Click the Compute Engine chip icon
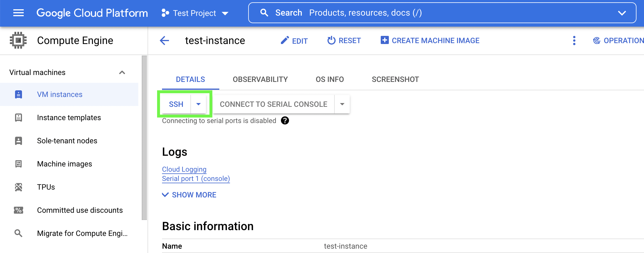The image size is (644, 253). coord(18,40)
